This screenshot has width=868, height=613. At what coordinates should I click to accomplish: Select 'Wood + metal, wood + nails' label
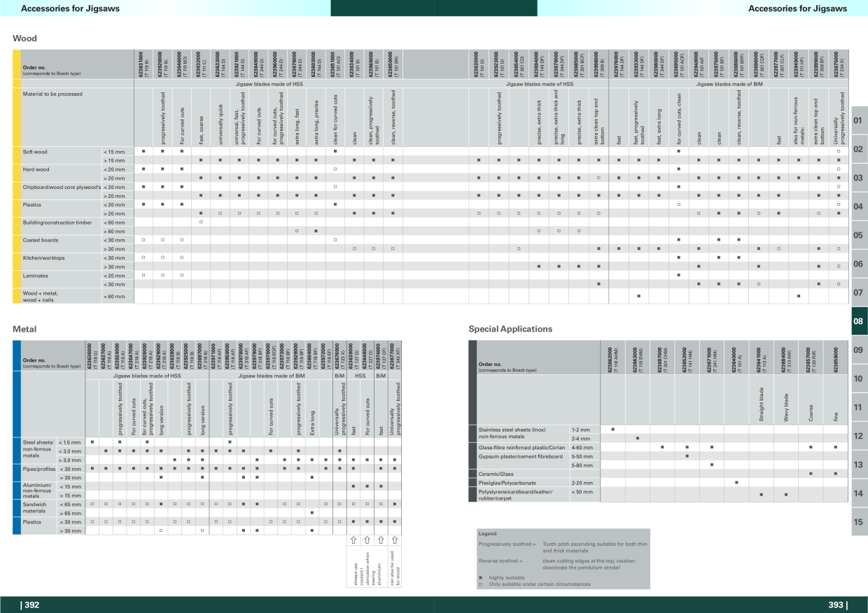pyautogui.click(x=41, y=297)
